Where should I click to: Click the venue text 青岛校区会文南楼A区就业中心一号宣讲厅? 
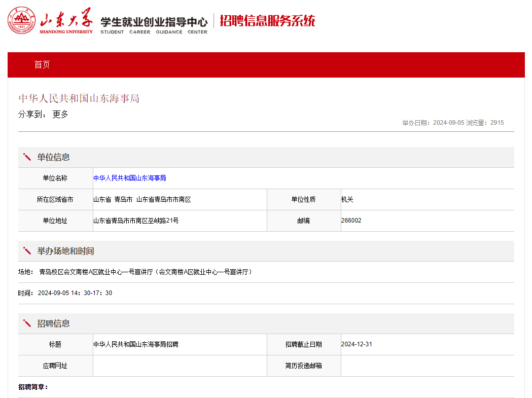95,272
